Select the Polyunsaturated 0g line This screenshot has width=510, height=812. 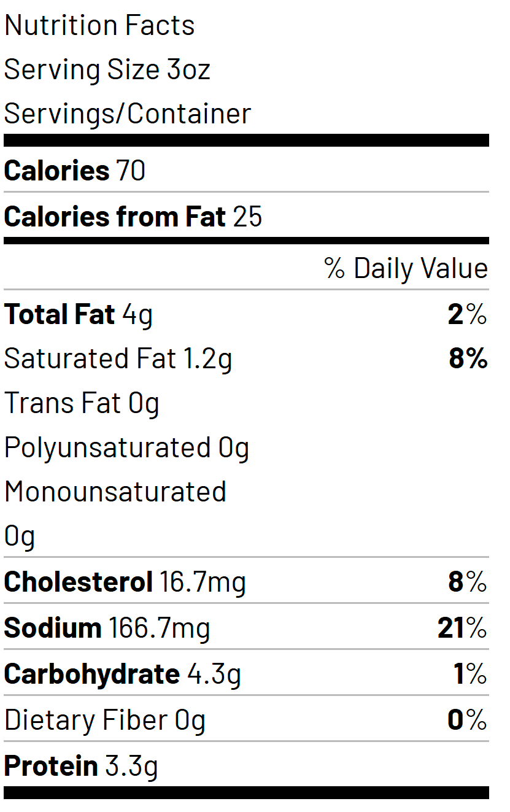pyautogui.click(x=127, y=448)
